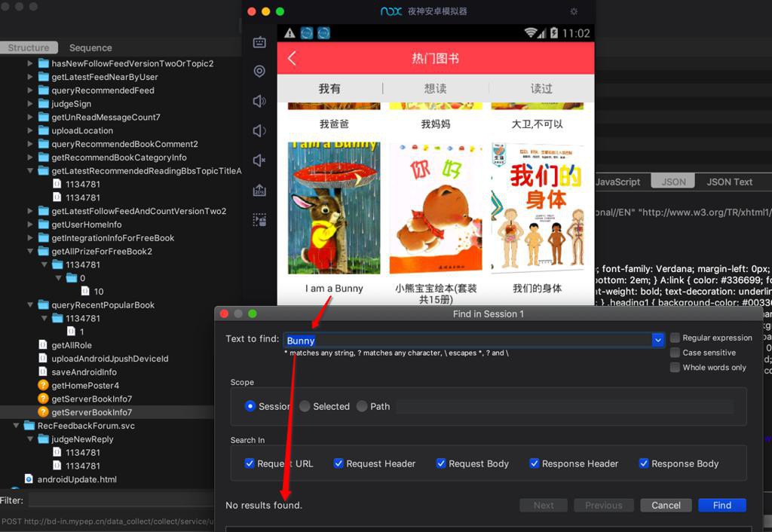This screenshot has width=772, height=532.
Task: Click the RecFeedbackForum.svc folder icon
Action: (x=29, y=426)
